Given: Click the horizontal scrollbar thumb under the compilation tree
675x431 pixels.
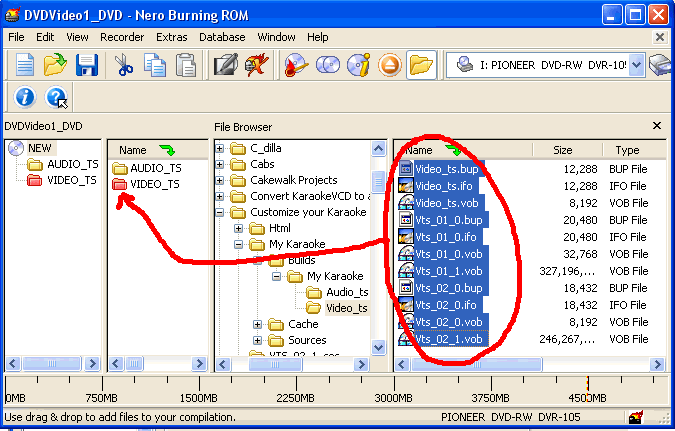Looking at the screenshot, I should 51,364.
